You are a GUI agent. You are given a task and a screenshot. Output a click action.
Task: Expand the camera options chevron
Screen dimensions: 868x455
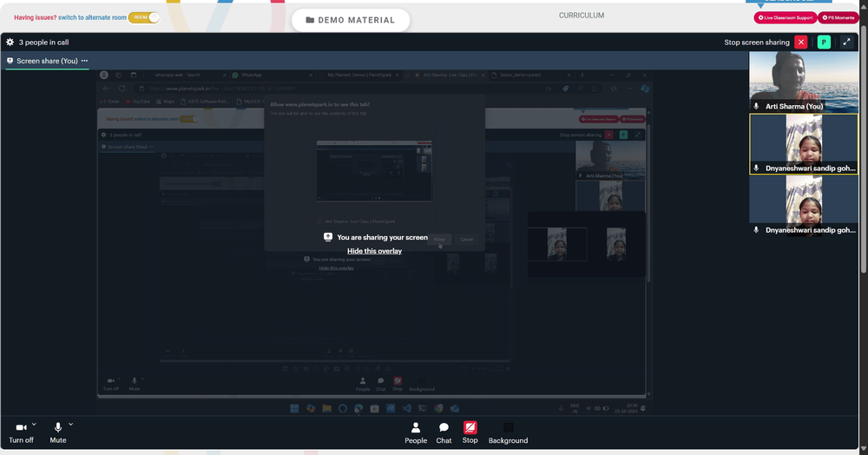(x=35, y=425)
